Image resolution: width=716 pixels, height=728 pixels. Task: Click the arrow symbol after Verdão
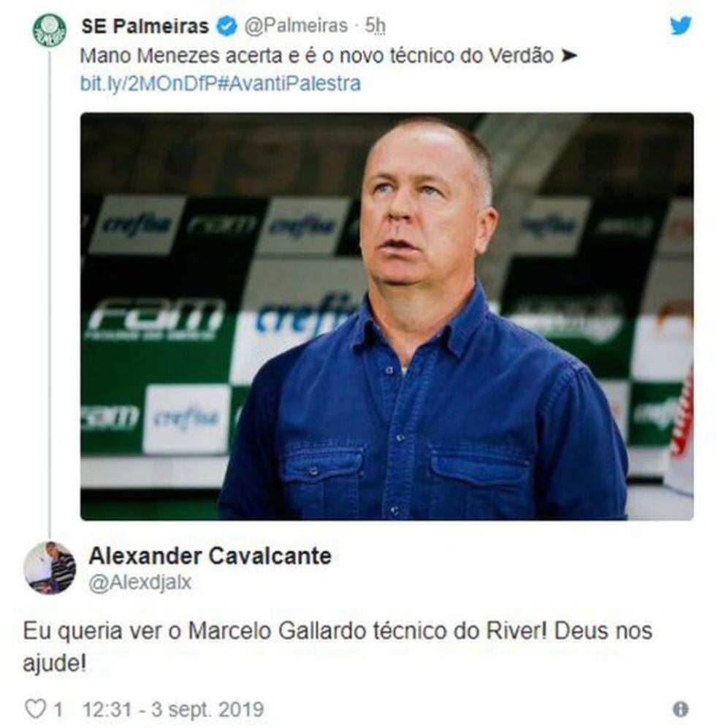pyautogui.click(x=569, y=56)
